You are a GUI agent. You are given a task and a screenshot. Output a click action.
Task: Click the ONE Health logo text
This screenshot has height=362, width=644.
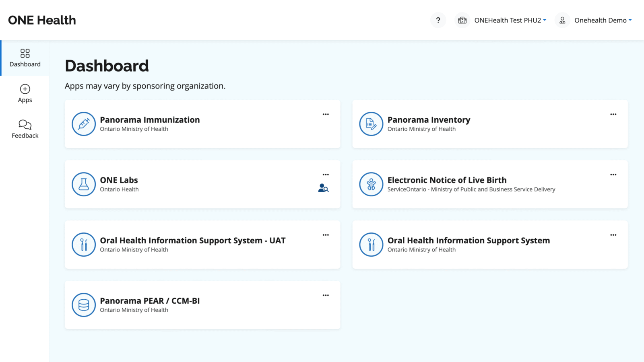point(42,20)
